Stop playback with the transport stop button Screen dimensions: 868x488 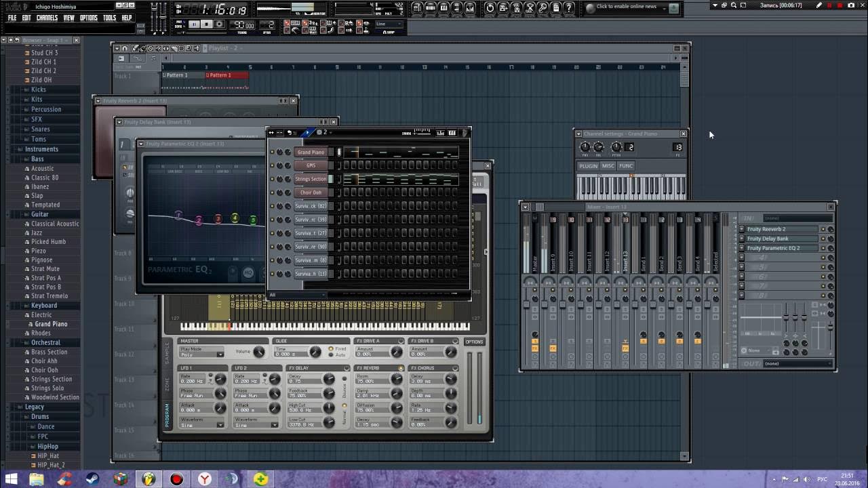(207, 24)
